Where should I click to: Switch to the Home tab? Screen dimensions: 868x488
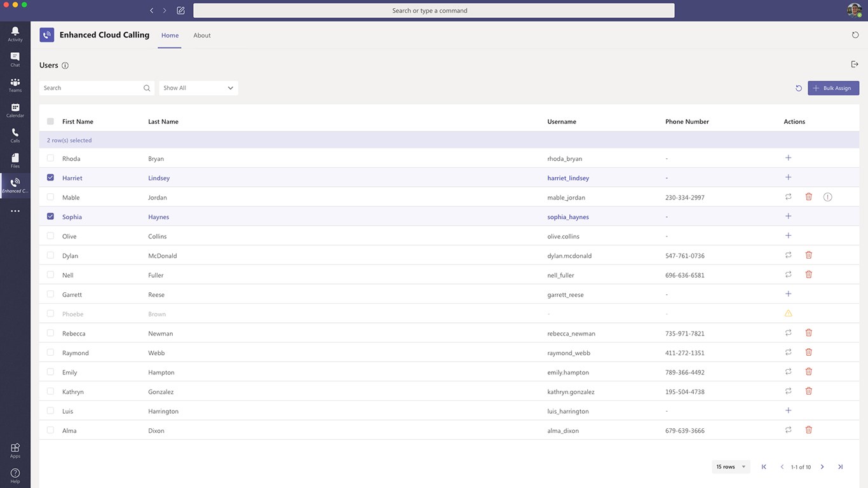(170, 36)
